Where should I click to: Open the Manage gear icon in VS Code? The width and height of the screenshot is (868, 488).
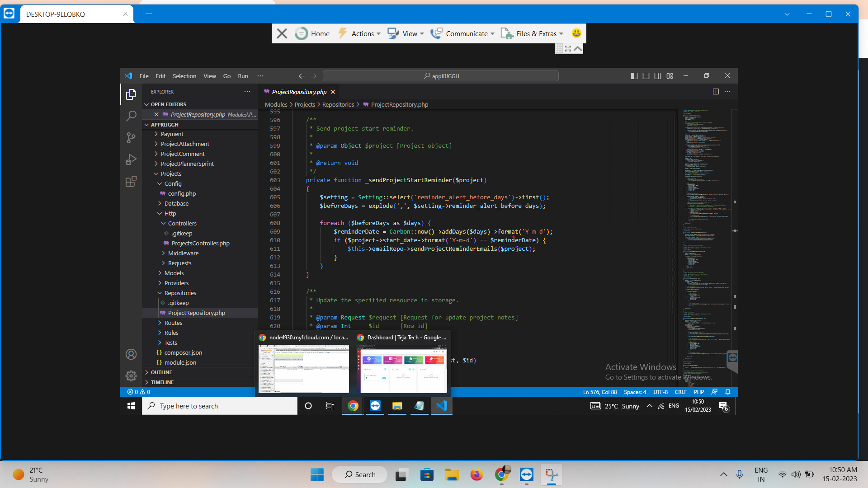[x=131, y=375]
